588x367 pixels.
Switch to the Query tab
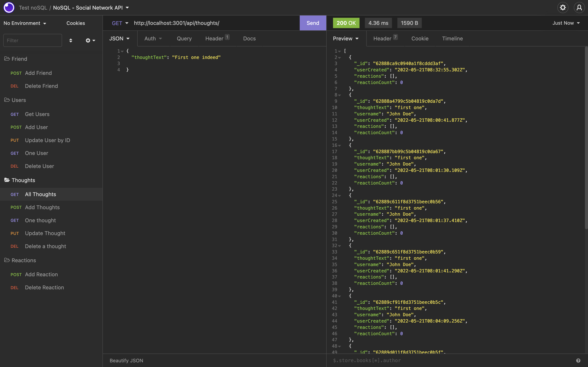coord(184,39)
